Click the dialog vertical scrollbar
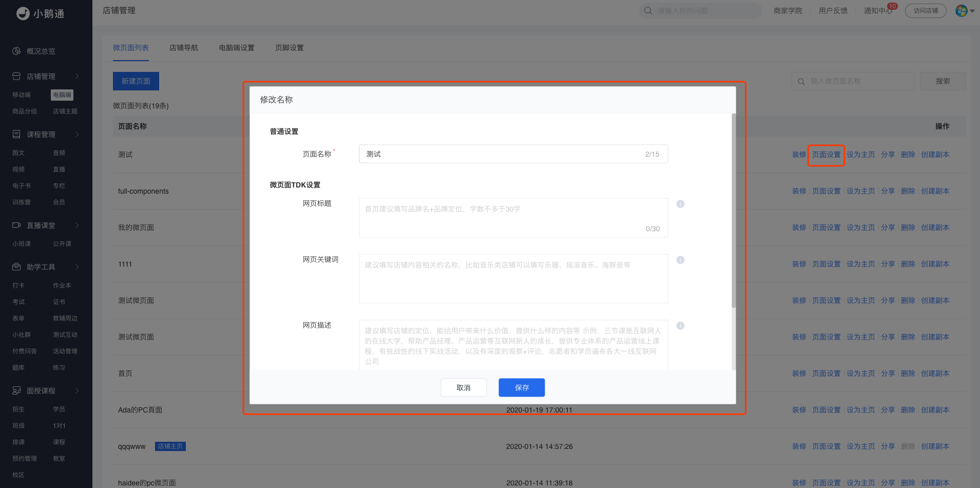Viewport: 980px width, 488px height. tap(734, 211)
